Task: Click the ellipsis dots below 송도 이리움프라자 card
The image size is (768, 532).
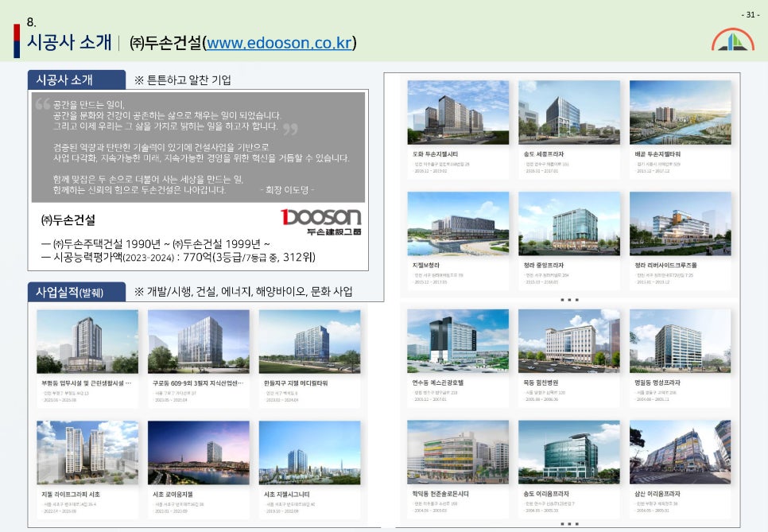Action: (569, 524)
